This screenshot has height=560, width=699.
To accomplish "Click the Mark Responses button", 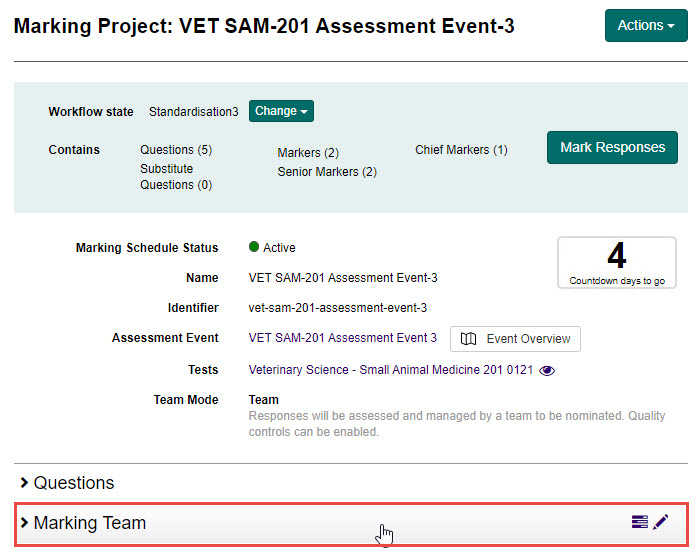I will tap(612, 148).
